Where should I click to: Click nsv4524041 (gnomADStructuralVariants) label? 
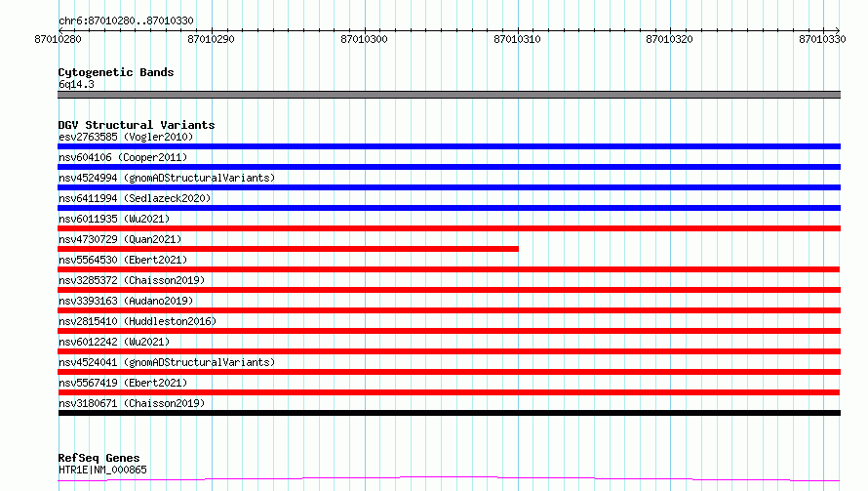[167, 362]
